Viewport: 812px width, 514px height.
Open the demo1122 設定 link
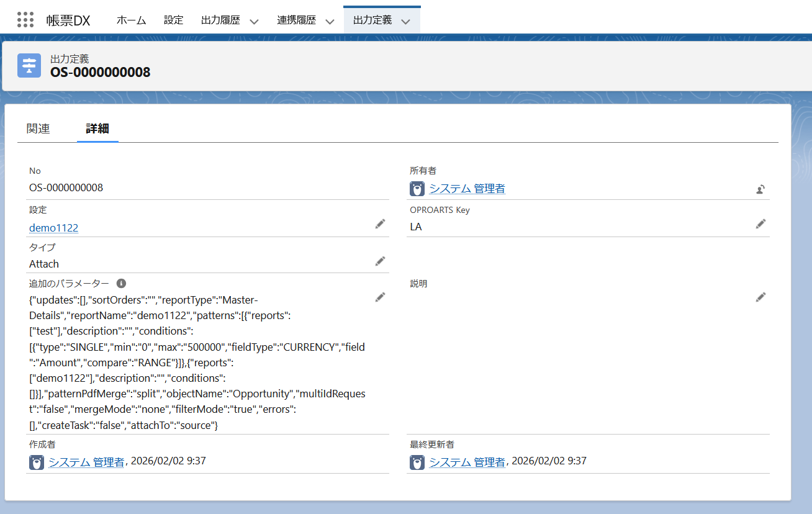pos(54,228)
